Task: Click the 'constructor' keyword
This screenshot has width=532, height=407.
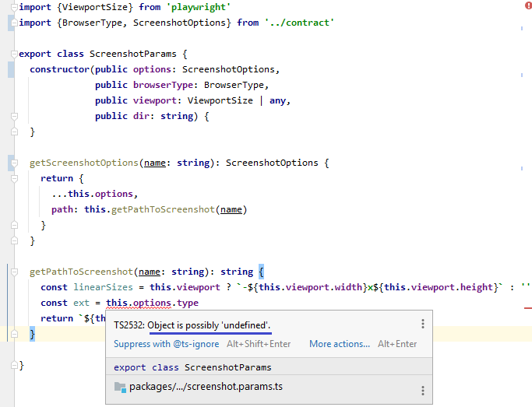Action: 59,69
